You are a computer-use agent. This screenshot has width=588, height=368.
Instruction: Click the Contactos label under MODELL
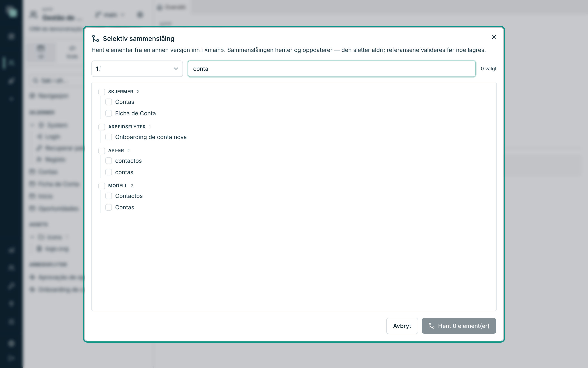(129, 196)
